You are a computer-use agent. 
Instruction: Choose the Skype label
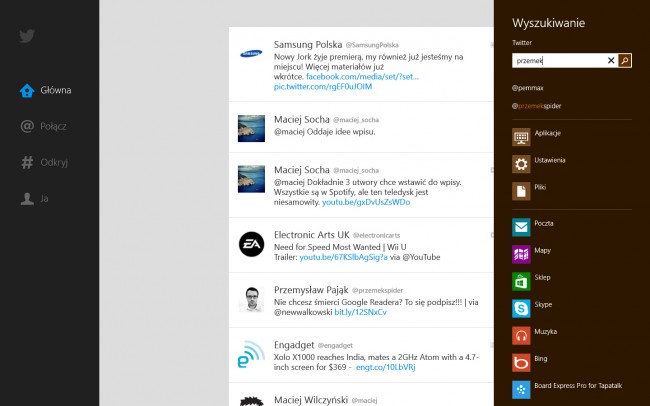[543, 304]
